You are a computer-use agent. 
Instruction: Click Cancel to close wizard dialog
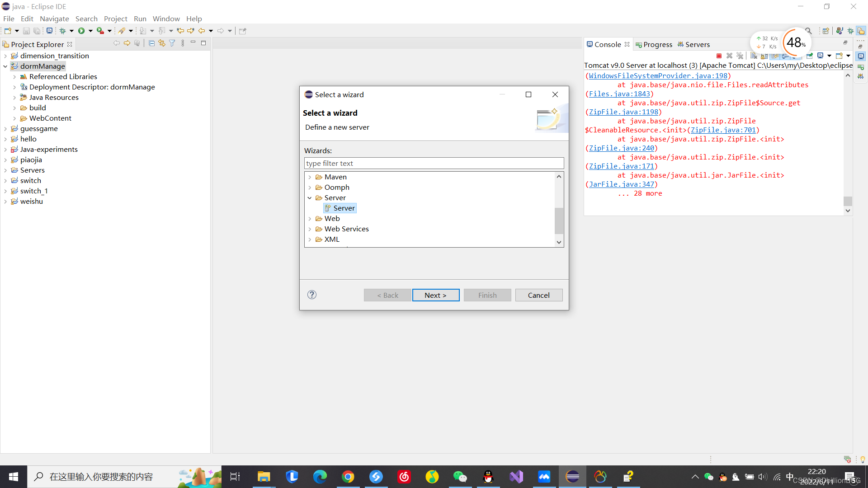click(539, 295)
